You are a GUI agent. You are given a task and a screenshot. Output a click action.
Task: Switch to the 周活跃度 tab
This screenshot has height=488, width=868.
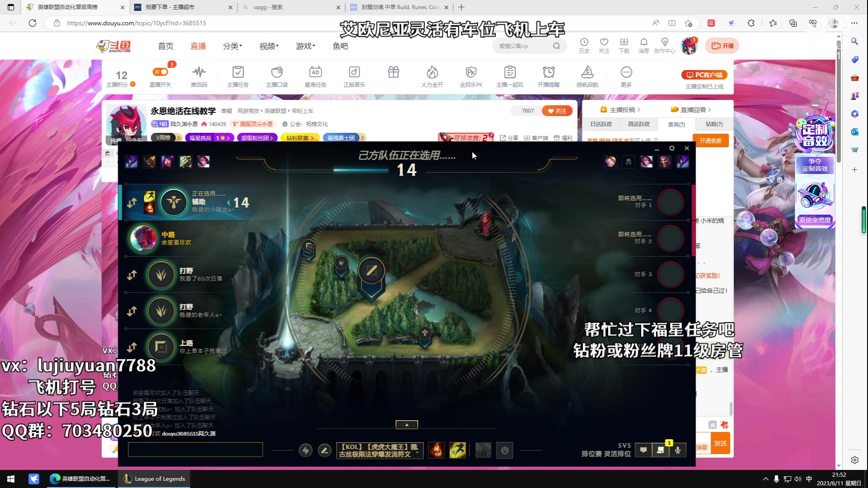[639, 124]
